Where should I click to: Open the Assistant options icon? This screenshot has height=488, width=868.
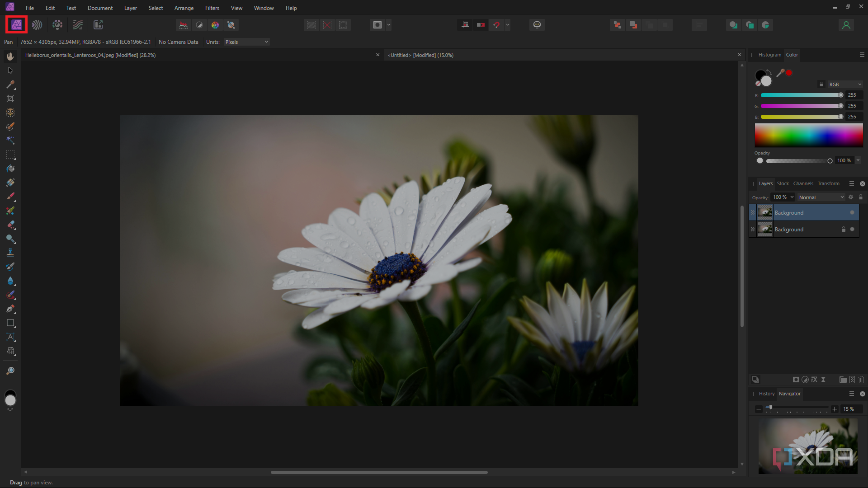click(537, 25)
